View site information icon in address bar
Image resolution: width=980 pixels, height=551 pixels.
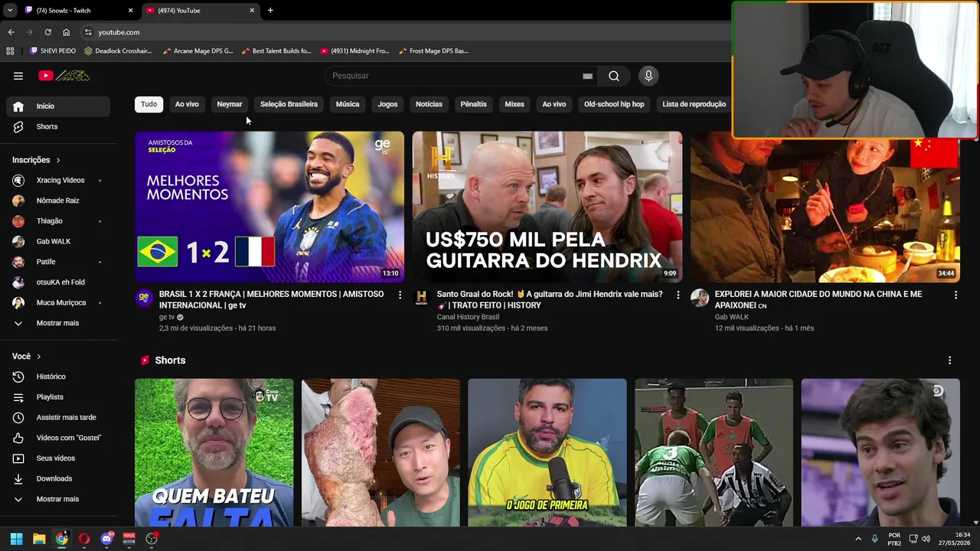click(88, 32)
